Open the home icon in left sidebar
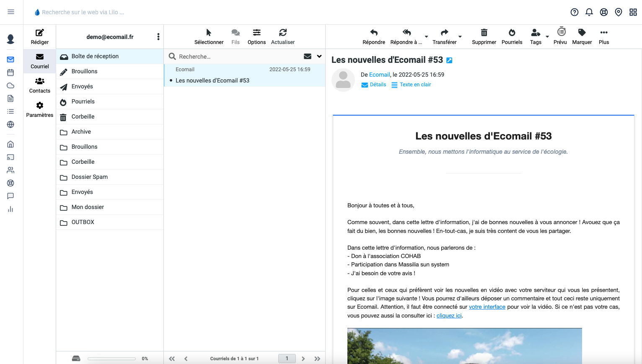 tap(10, 144)
